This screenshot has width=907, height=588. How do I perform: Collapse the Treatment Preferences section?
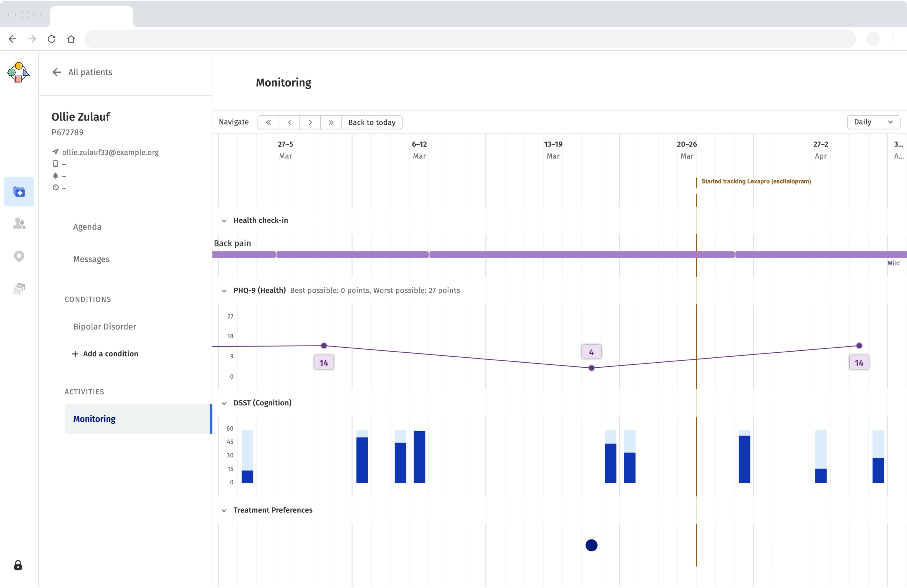click(x=224, y=511)
